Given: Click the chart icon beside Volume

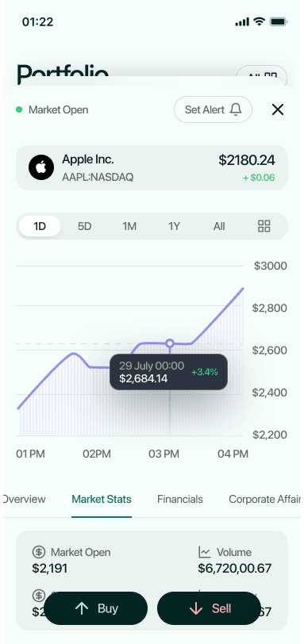Looking at the screenshot, I should [205, 552].
